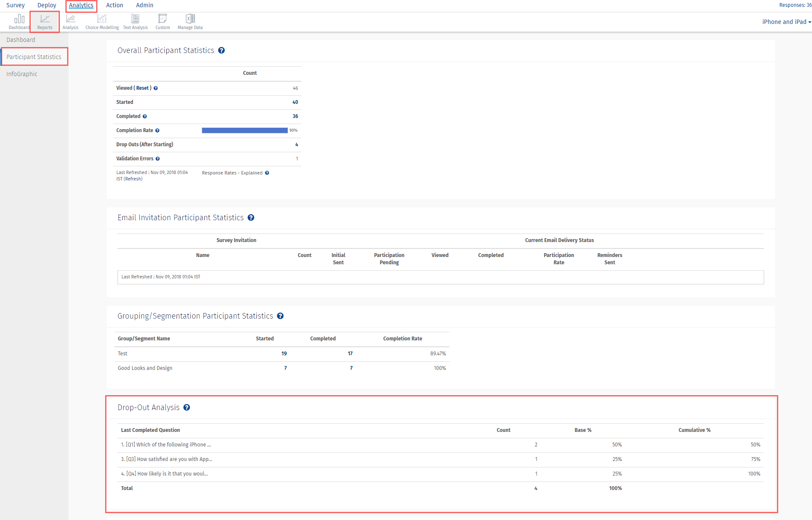
Task: Select InfoGraphic in the left sidebar
Action: coord(22,74)
